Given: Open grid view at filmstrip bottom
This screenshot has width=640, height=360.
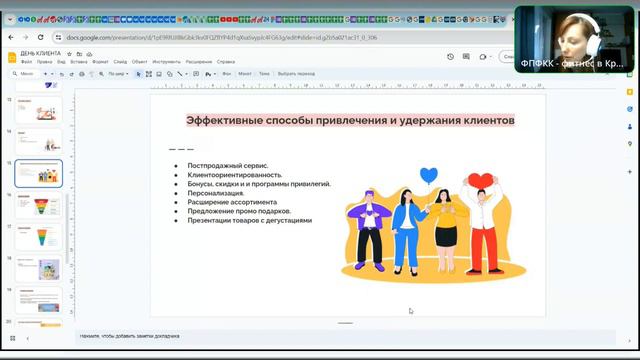Looking at the screenshot, I should (13, 338).
